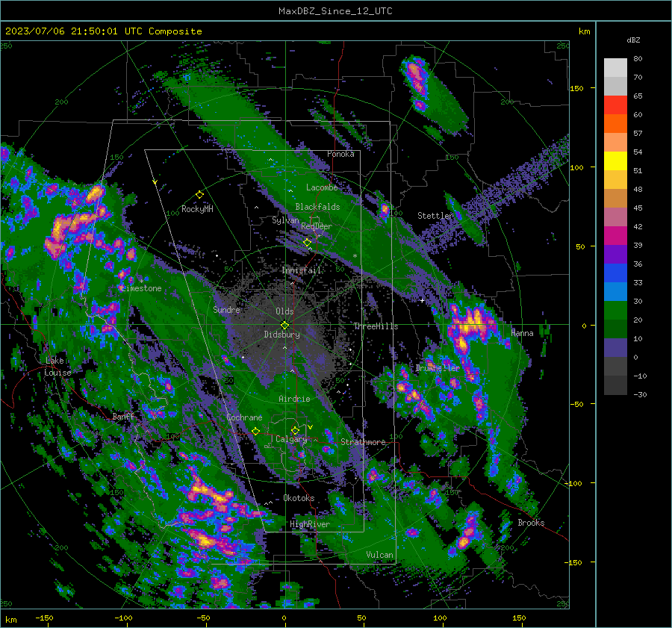This screenshot has height=628, width=672.
Task: Select the Sylvan label on the map
Action: [285, 220]
